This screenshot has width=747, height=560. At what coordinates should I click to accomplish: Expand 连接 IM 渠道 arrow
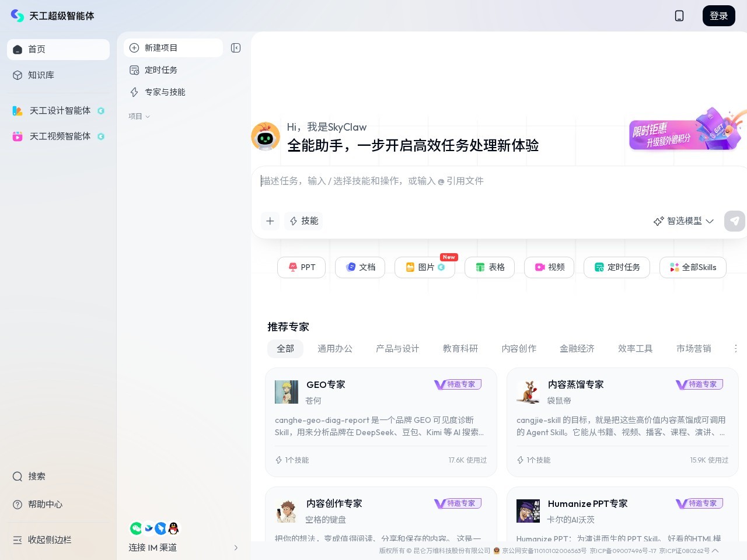point(236,548)
